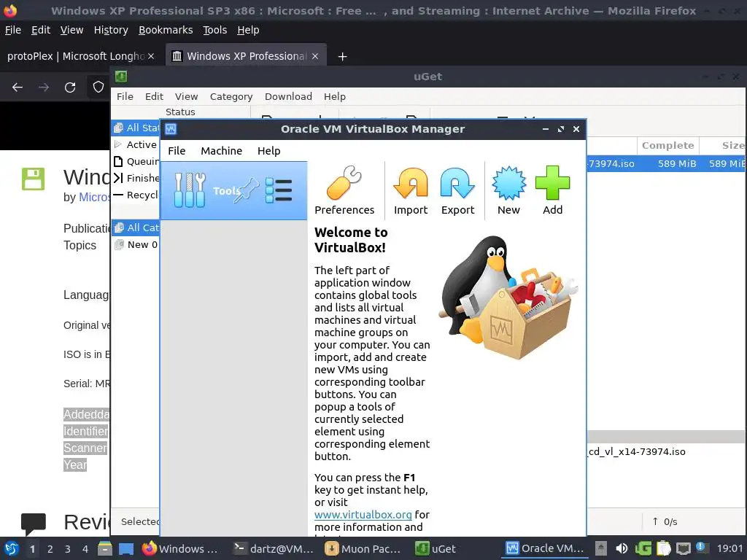
Task: Activate the Oracle VM taskbar entry
Action: click(546, 548)
